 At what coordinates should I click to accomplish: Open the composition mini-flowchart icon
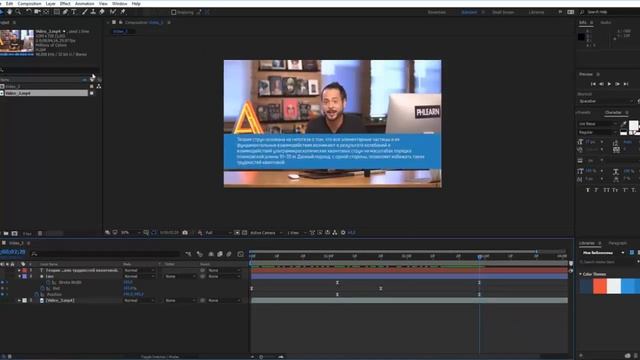(x=188, y=254)
